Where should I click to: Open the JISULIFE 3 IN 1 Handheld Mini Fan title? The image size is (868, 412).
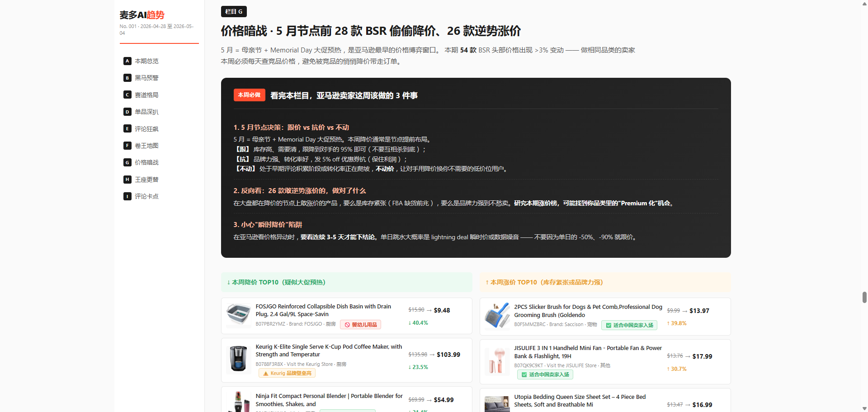588,352
